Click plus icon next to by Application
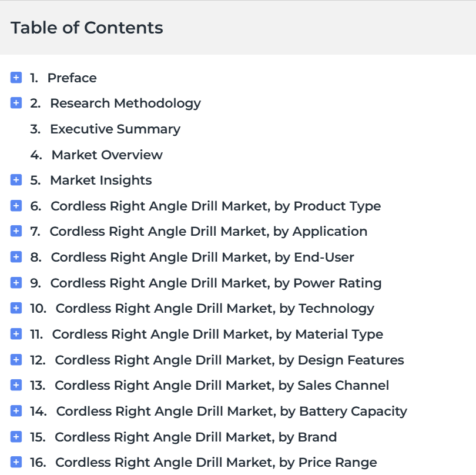The image size is (476, 475). pyautogui.click(x=16, y=232)
